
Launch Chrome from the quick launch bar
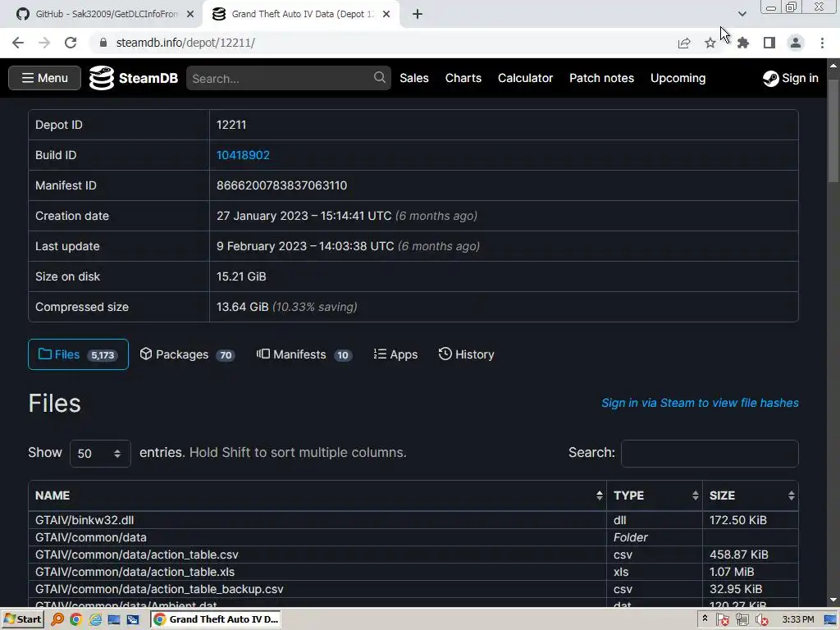point(76,620)
